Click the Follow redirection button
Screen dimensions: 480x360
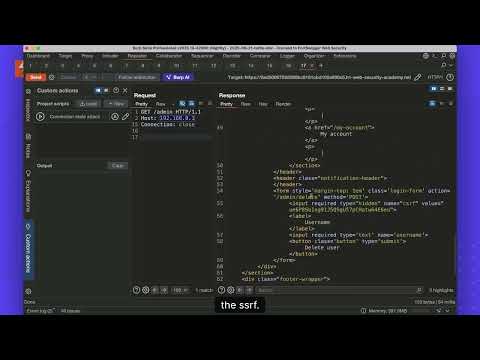[x=137, y=77]
